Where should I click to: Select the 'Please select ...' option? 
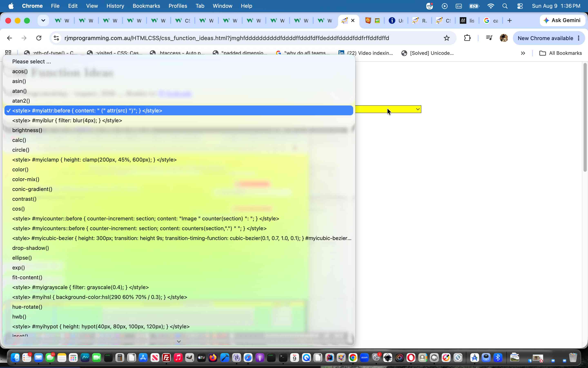179,62
